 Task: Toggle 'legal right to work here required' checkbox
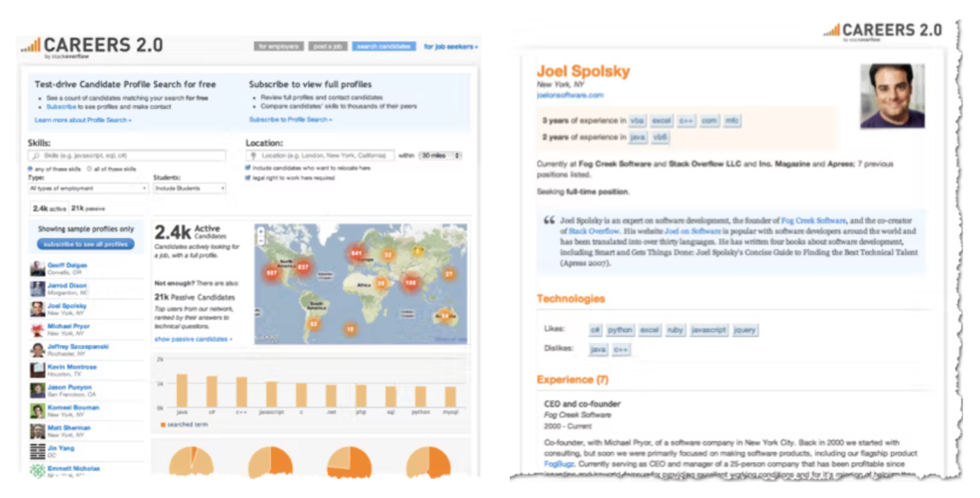(x=249, y=177)
